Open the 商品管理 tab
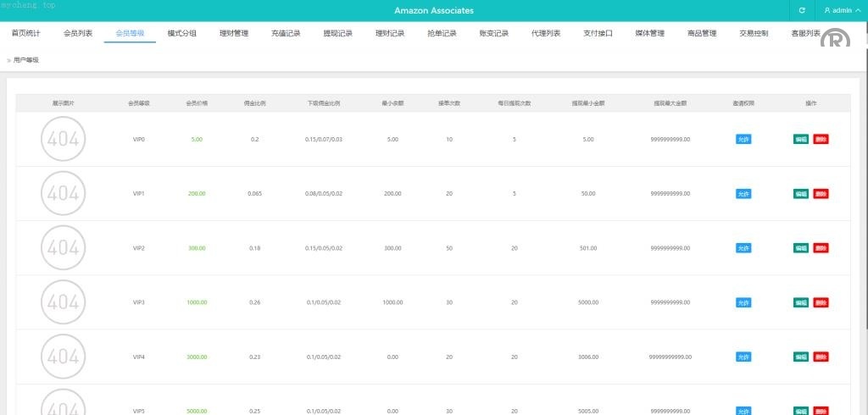The image size is (868, 415). pos(702,34)
